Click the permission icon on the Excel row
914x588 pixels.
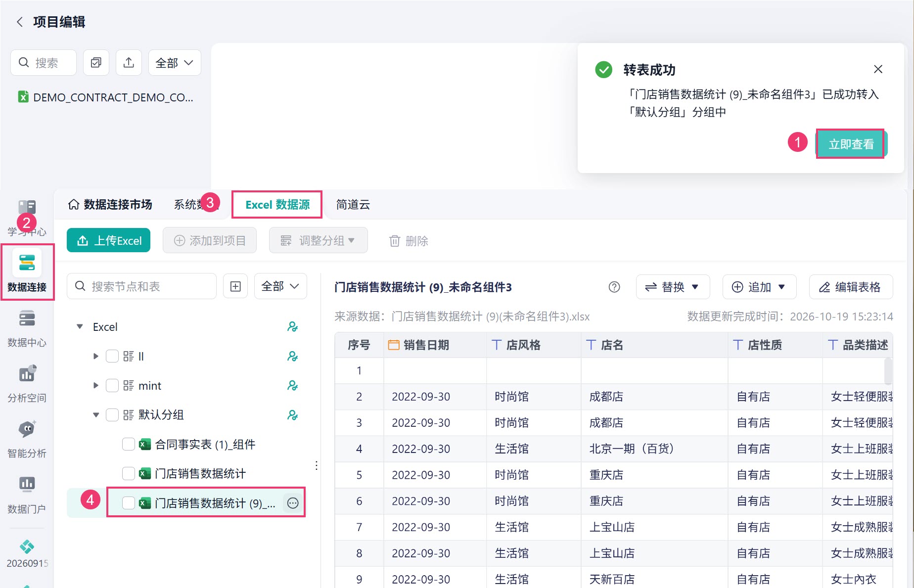click(x=292, y=327)
